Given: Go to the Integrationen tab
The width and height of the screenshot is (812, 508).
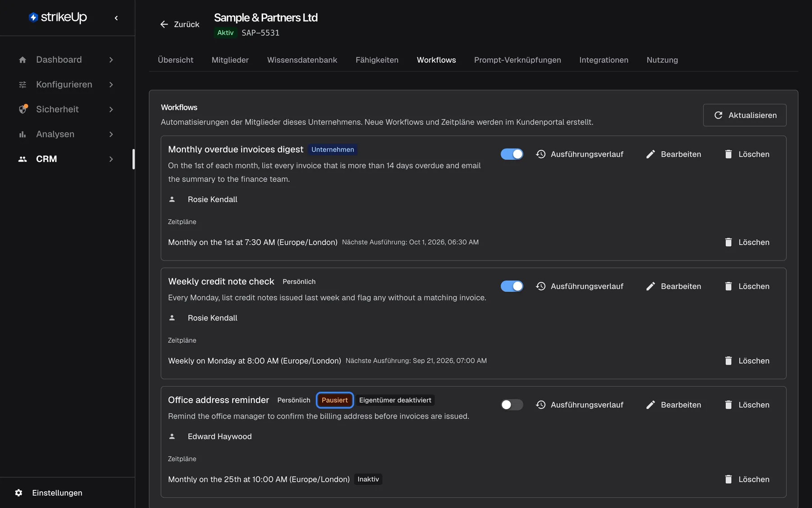Looking at the screenshot, I should click(604, 60).
